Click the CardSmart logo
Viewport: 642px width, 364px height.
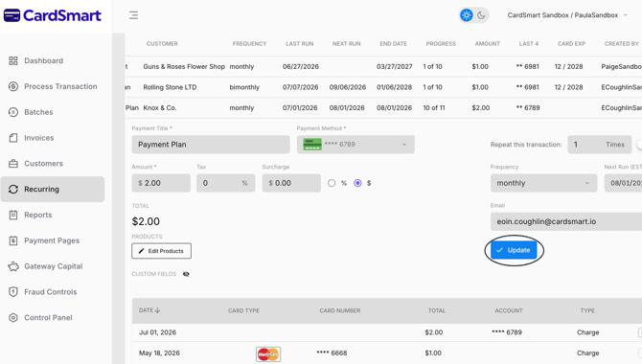click(53, 15)
